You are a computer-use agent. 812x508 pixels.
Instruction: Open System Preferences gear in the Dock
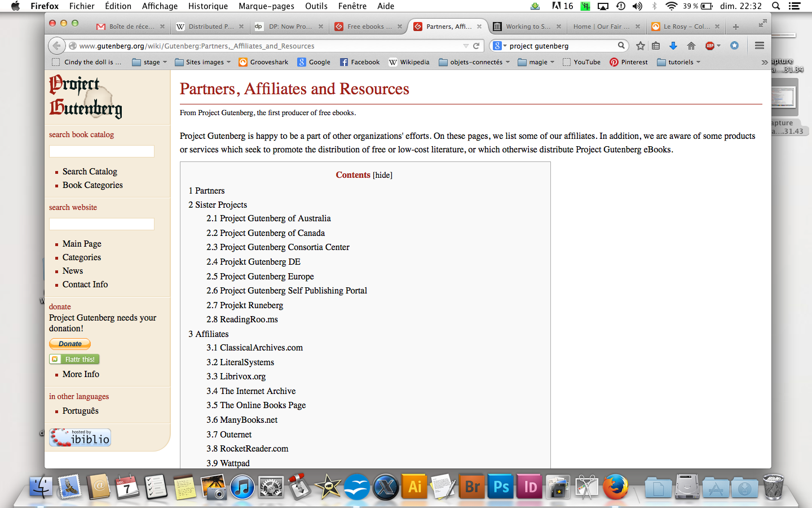click(x=271, y=487)
